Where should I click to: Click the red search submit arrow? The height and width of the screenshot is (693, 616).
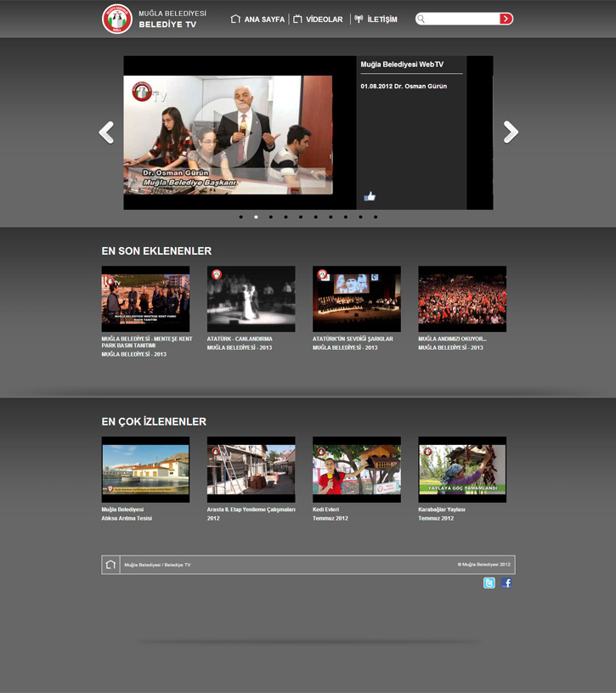(506, 19)
